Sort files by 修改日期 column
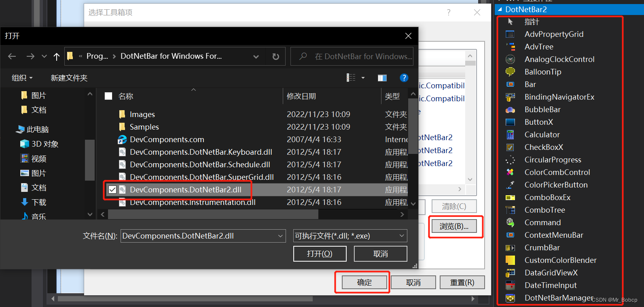 [301, 96]
